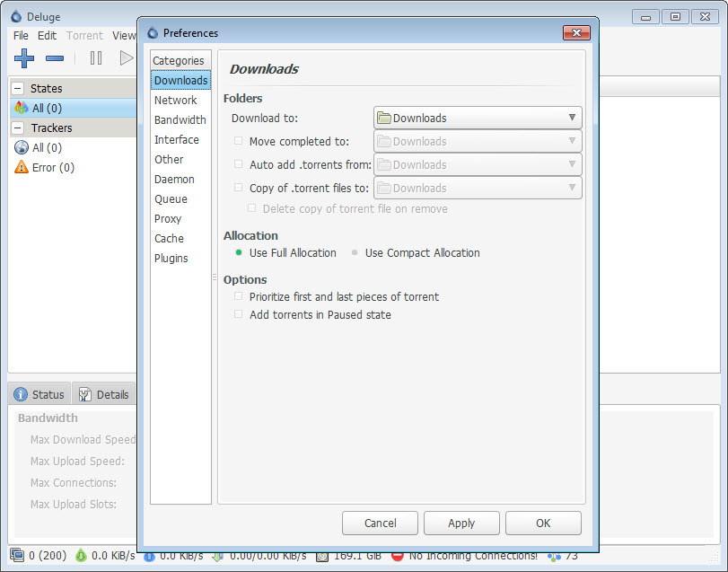This screenshot has height=572, width=728.
Task: Minimize the Deluge main window
Action: [645, 17]
